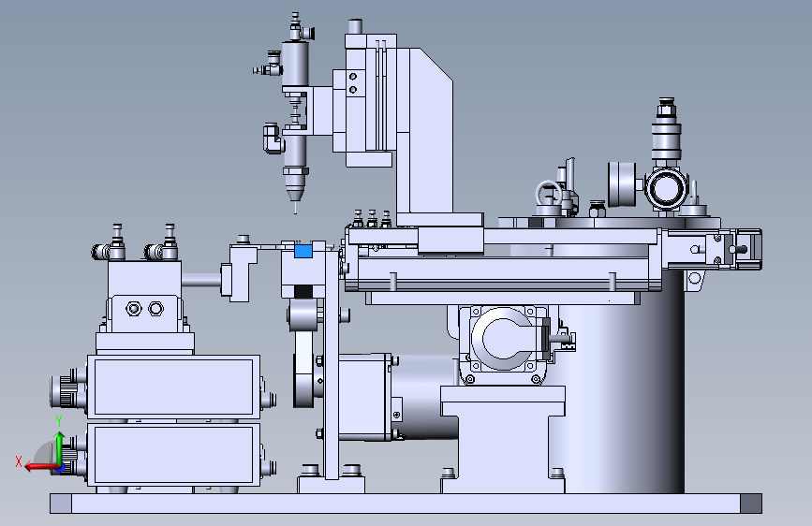Click the green Y axis arrow of the triad

point(60,449)
